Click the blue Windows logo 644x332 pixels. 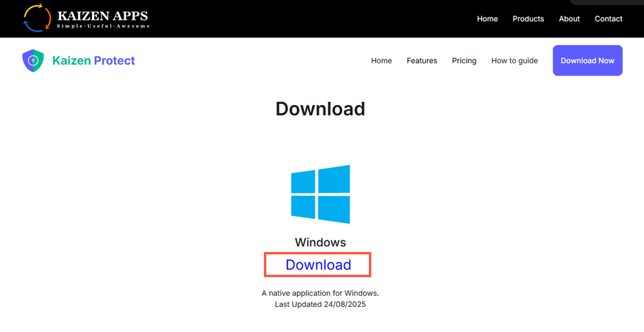pyautogui.click(x=320, y=194)
